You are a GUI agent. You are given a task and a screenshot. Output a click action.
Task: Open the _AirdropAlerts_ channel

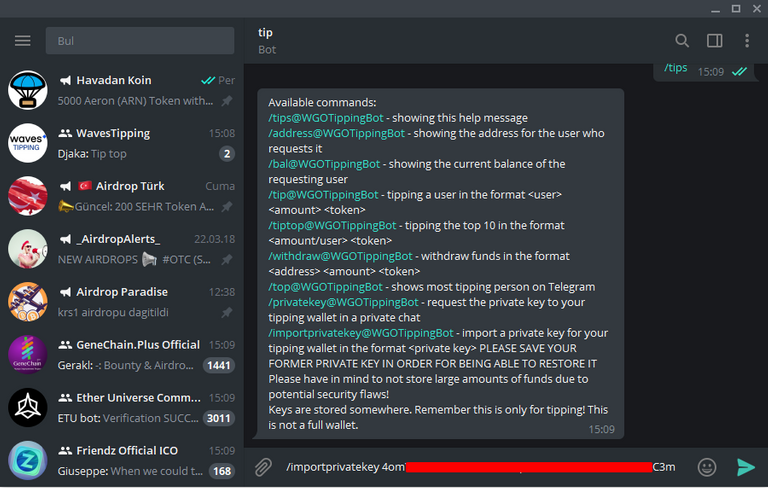click(x=122, y=249)
